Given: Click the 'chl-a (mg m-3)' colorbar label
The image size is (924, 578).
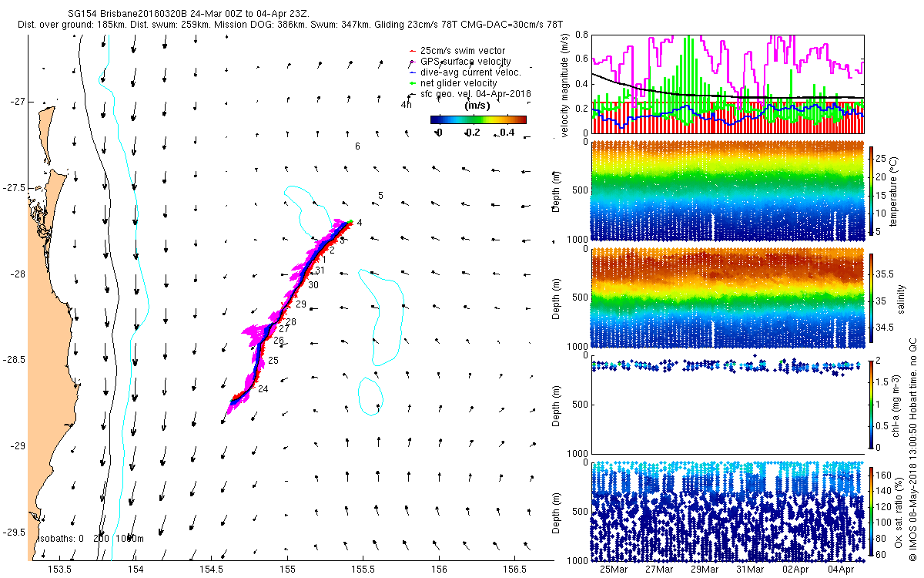Looking at the screenshot, I should (896, 405).
